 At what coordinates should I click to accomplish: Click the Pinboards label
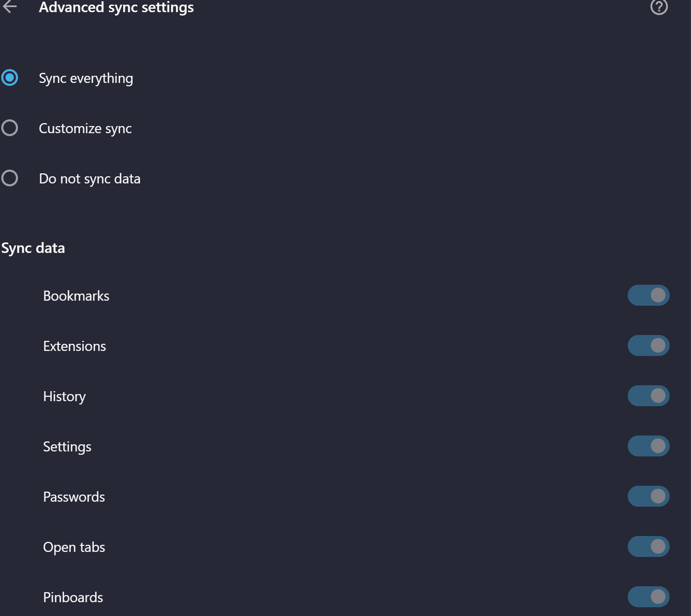(x=73, y=598)
